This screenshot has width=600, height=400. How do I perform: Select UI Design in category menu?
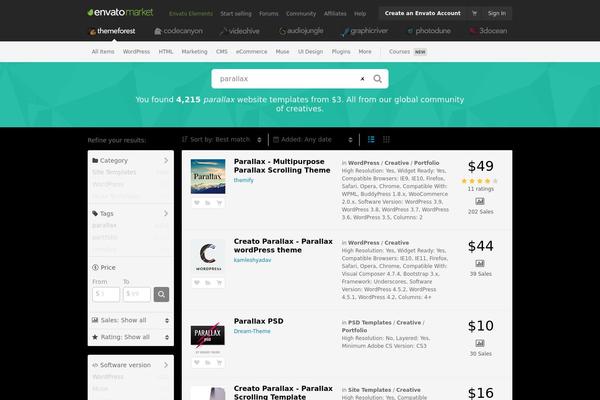click(x=310, y=52)
